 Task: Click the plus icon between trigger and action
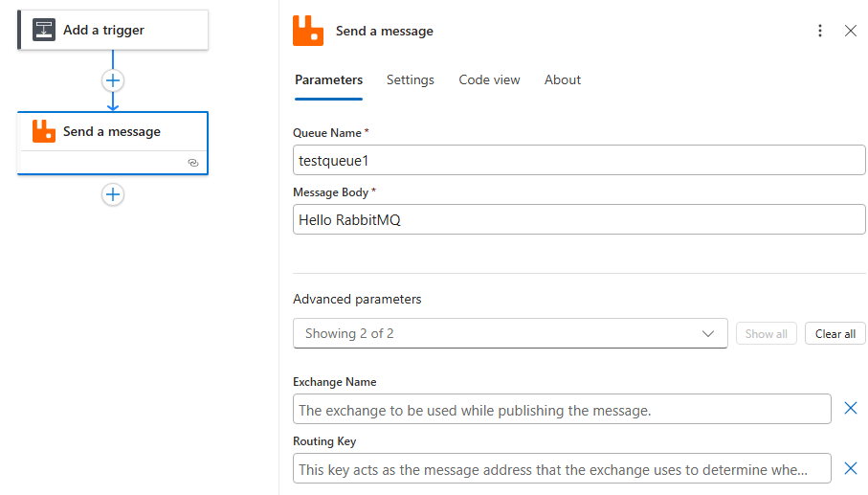[113, 80]
